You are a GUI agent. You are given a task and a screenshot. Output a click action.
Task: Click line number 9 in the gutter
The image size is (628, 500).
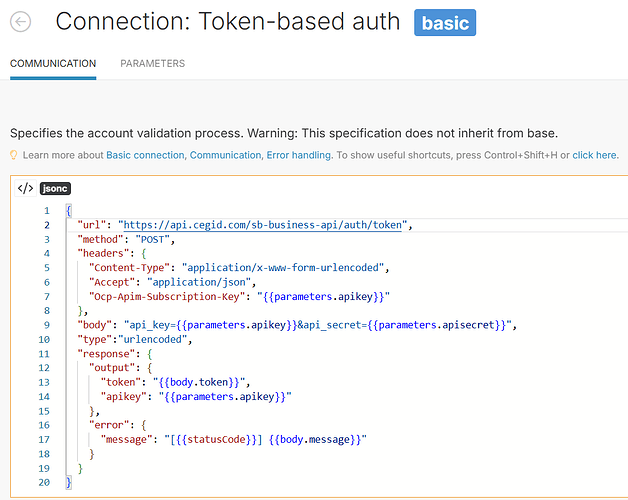tap(46, 325)
